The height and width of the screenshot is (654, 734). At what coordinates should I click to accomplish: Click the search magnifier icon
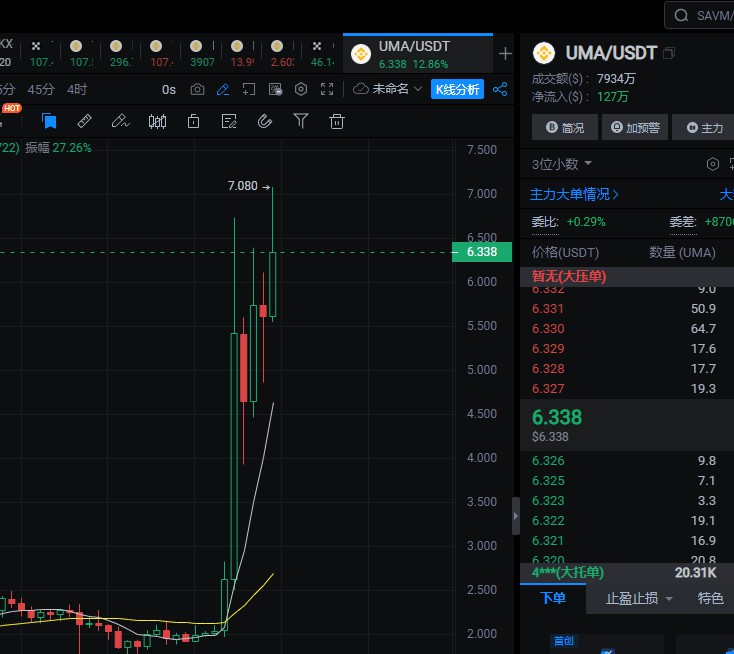point(681,15)
